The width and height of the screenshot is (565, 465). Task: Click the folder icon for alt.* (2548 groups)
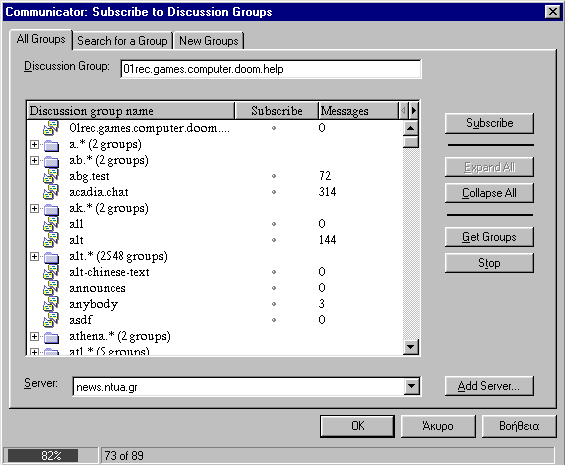pyautogui.click(x=52, y=257)
